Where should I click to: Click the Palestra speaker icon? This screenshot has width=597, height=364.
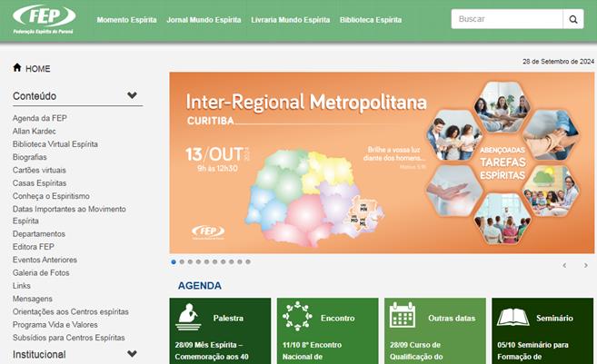point(188,317)
